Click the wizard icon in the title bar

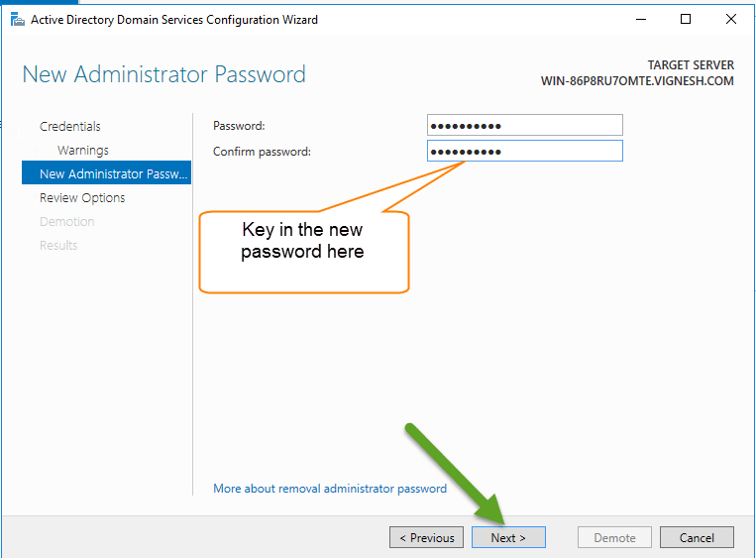(x=17, y=19)
